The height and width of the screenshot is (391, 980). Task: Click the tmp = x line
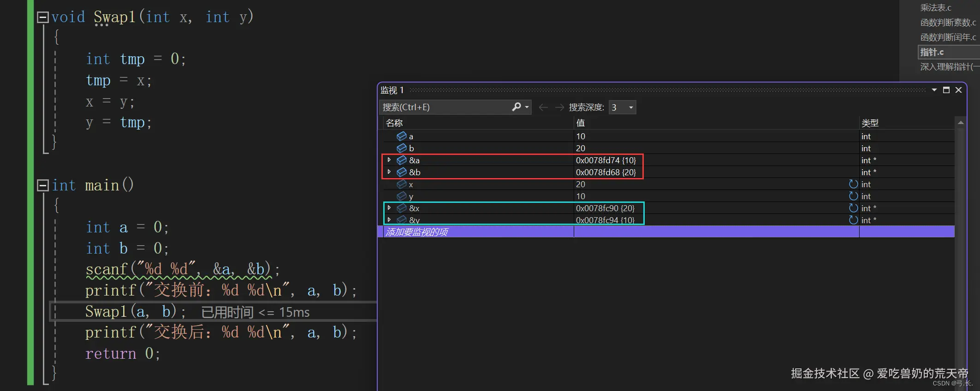pos(119,81)
